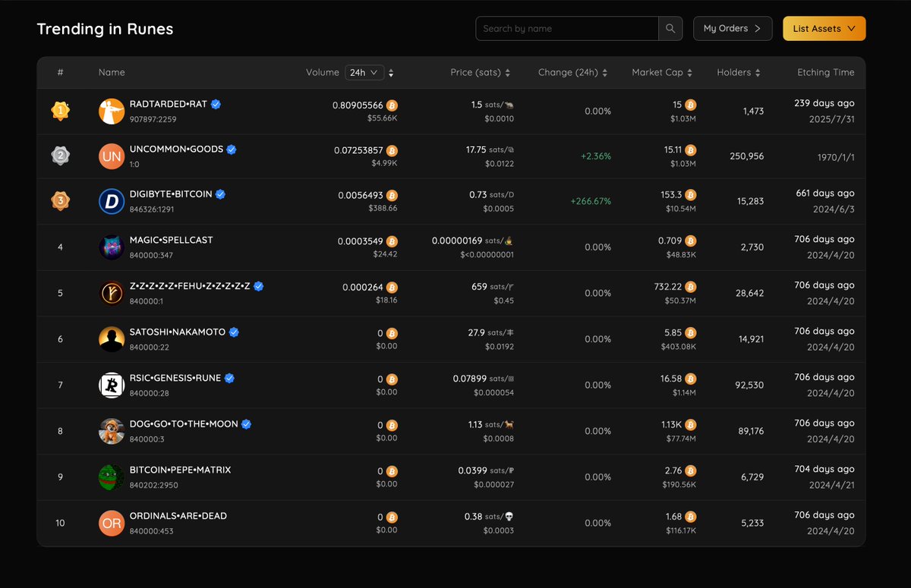911x588 pixels.
Task: Open the 24h volume period dropdown
Action: (364, 73)
